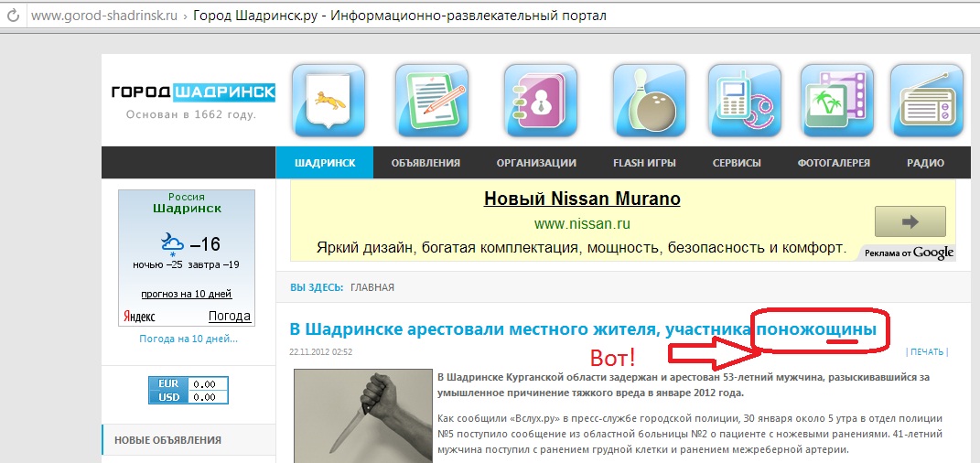980x463 pixels.
Task: Open the прогноз на 10 дней link
Action: click(x=187, y=294)
